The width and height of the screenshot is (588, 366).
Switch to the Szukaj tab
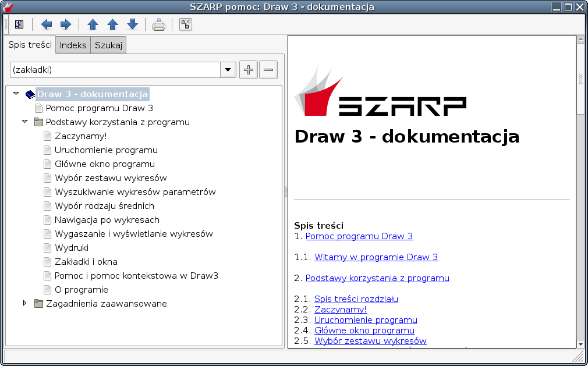click(108, 45)
